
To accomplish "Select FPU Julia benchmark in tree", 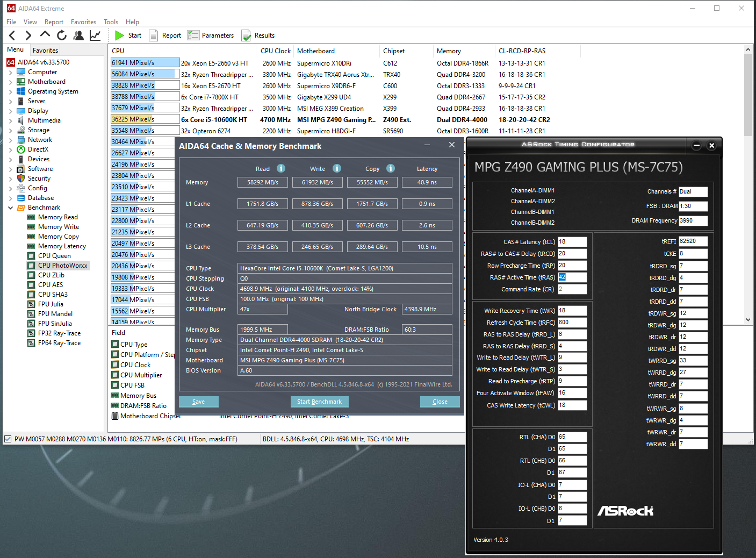I will click(51, 304).
